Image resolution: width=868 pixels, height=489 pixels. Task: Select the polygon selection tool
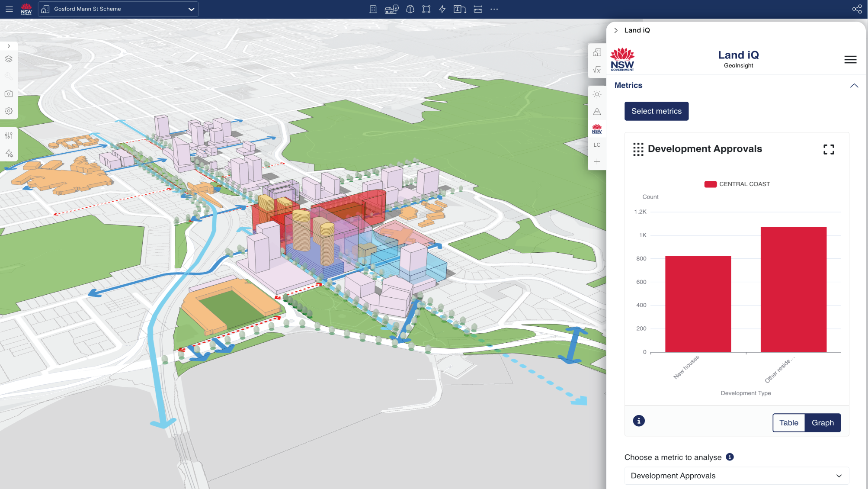[x=426, y=9]
